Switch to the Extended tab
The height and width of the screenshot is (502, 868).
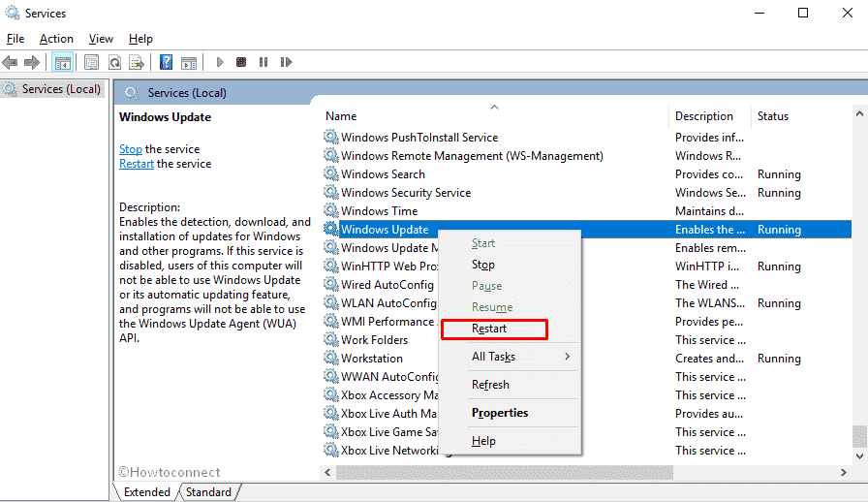[x=146, y=492]
